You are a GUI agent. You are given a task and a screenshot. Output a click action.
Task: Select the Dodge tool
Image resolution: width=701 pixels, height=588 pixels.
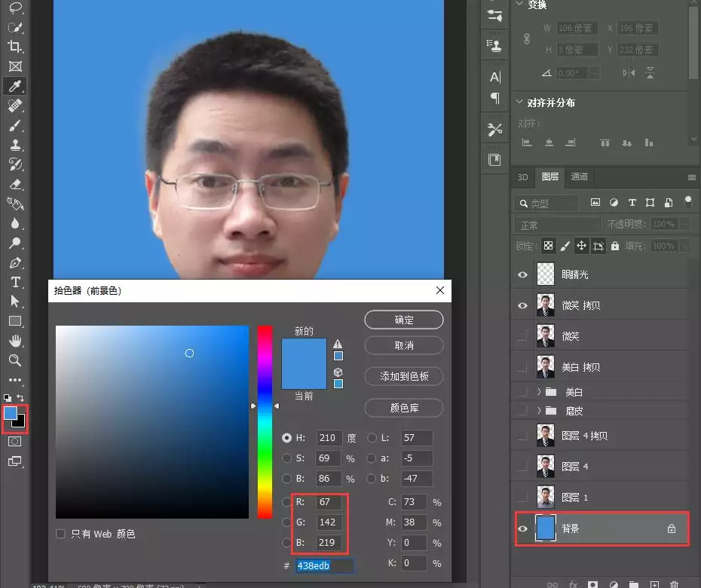click(x=15, y=243)
